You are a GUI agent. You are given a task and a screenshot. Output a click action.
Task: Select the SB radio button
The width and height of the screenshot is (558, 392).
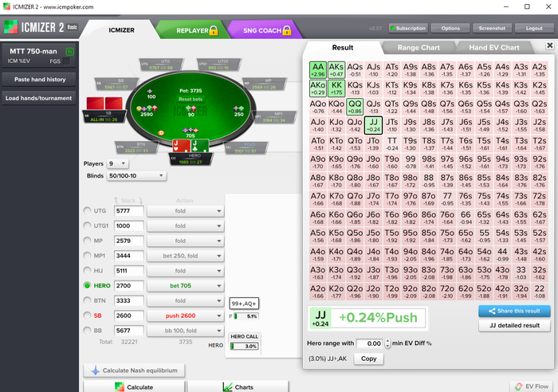tap(87, 316)
